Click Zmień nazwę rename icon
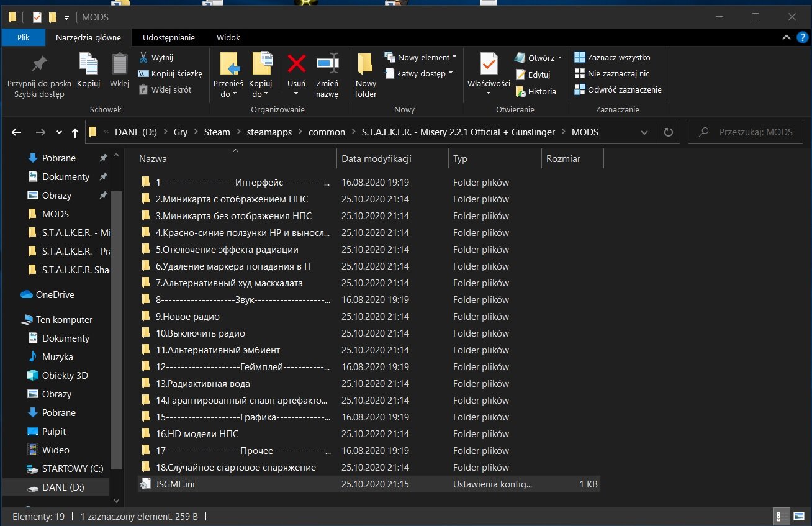812x526 pixels. [x=327, y=64]
